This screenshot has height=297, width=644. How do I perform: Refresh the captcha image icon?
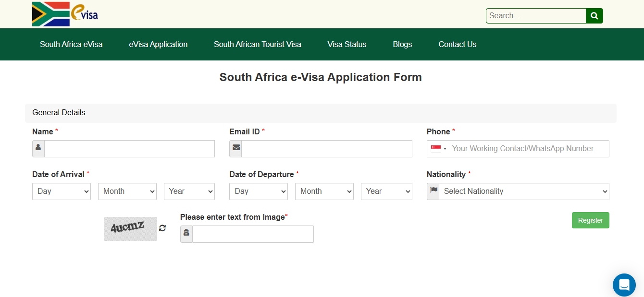click(x=162, y=228)
